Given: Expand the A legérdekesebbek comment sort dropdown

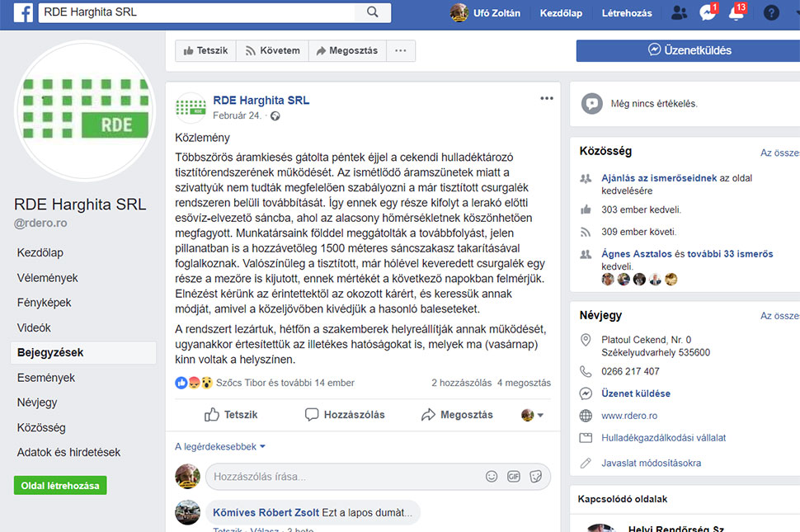Looking at the screenshot, I should pos(220,446).
